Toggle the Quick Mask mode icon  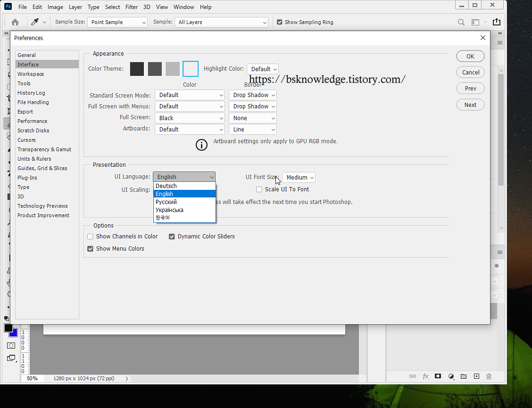click(x=11, y=346)
